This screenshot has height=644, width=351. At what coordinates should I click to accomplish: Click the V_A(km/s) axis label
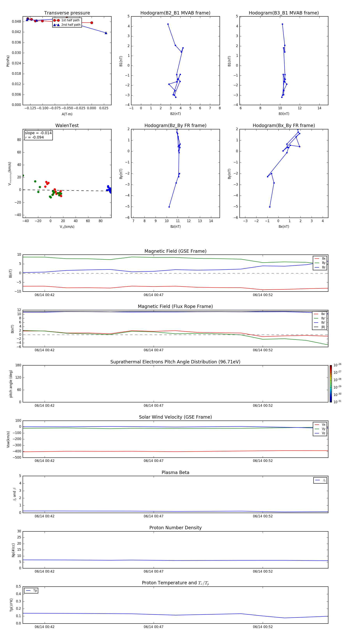pyautogui.click(x=67, y=227)
